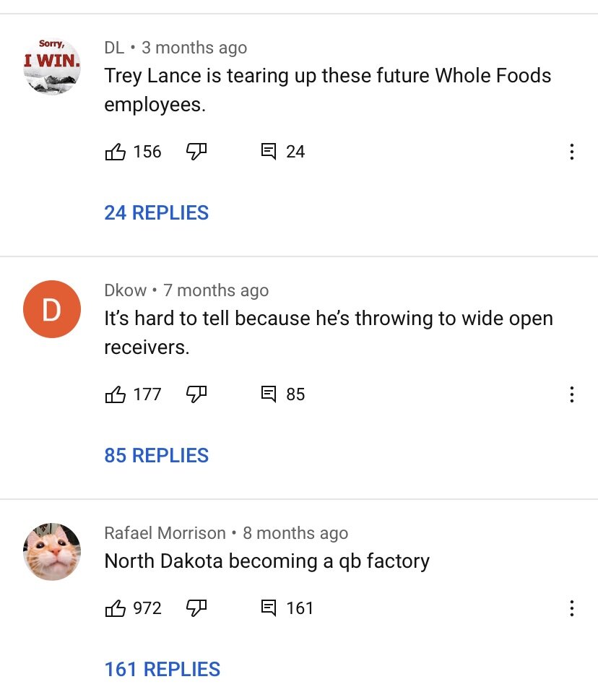Open reply icon on DL's comment
Image resolution: width=598 pixels, height=700 pixels.
[269, 152]
